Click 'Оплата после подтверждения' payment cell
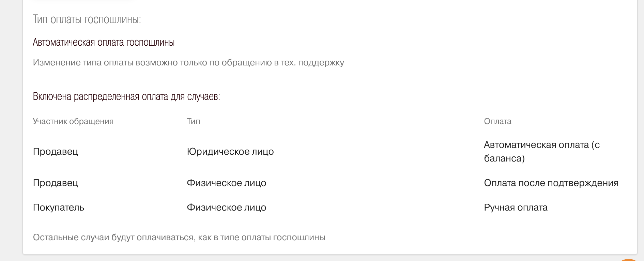 point(551,183)
